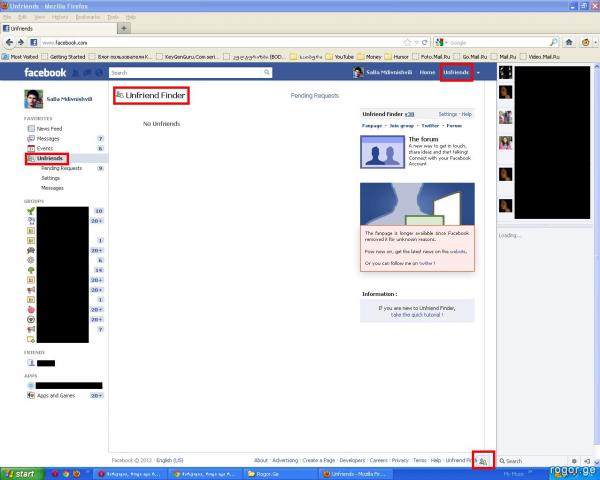Open Firefox home page icon

click(x=569, y=42)
